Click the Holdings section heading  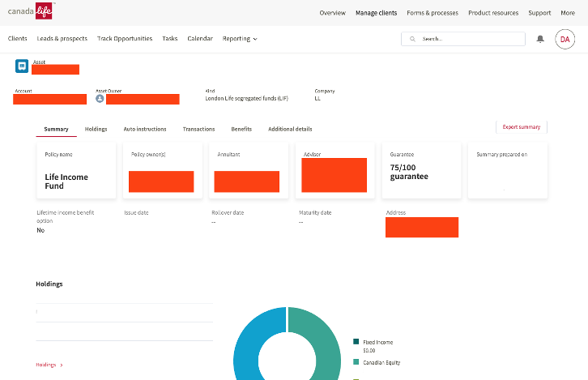tap(49, 284)
